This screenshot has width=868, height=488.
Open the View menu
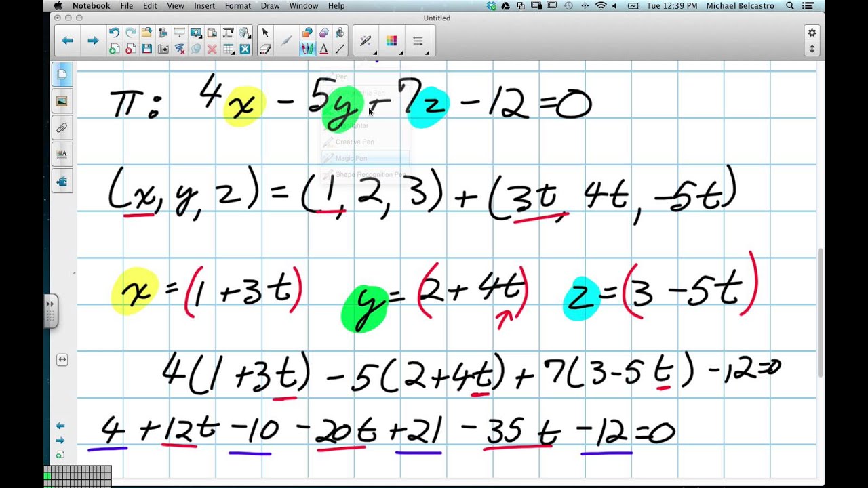[x=176, y=6]
